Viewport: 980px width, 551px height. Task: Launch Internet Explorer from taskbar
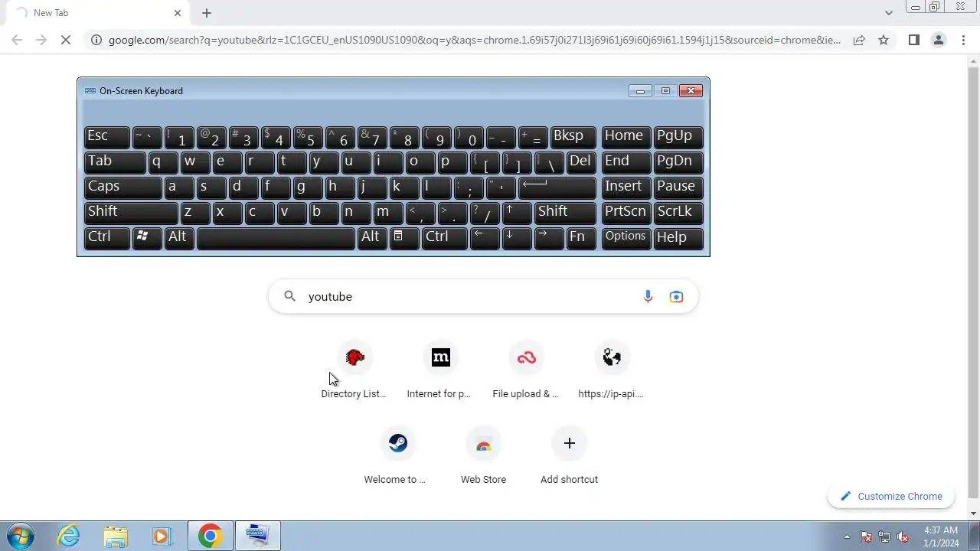pos(69,536)
